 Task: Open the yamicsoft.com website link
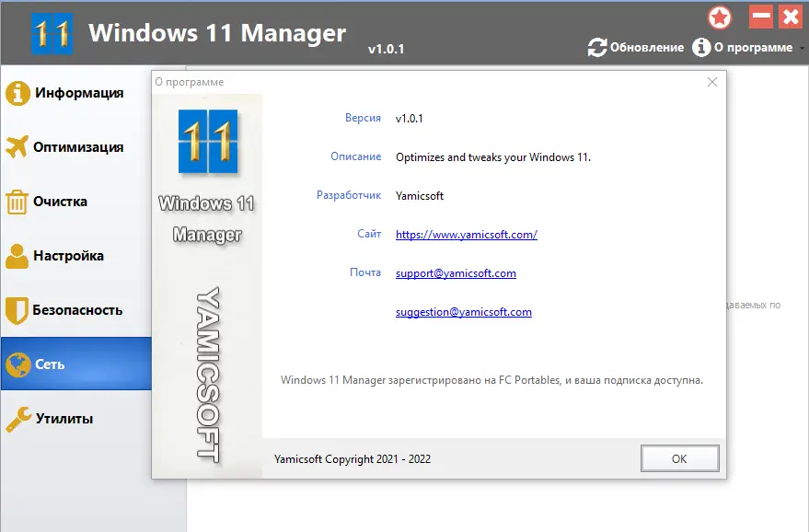point(466,234)
